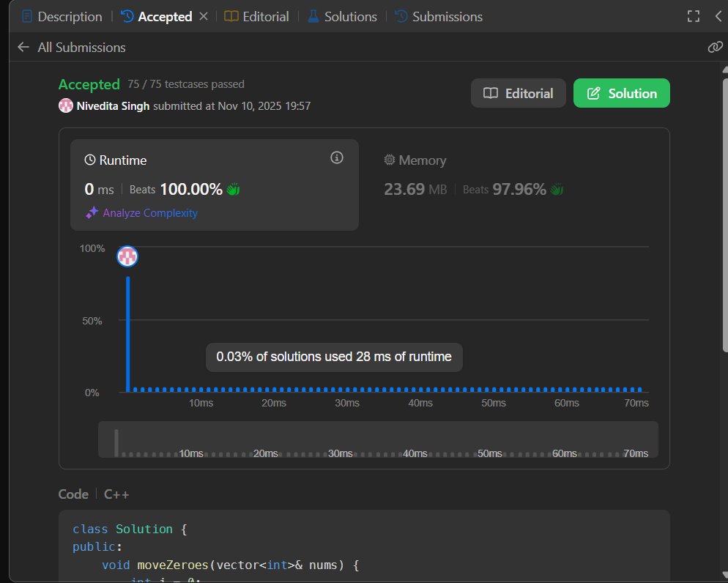Switch to the Accepted tab
The height and width of the screenshot is (583, 728).
tap(157, 17)
